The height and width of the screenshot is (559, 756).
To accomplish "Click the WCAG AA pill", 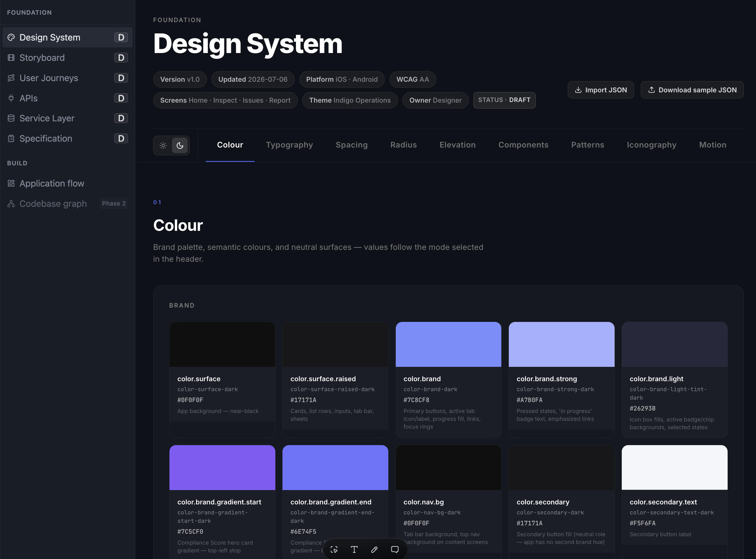I will 413,80.
